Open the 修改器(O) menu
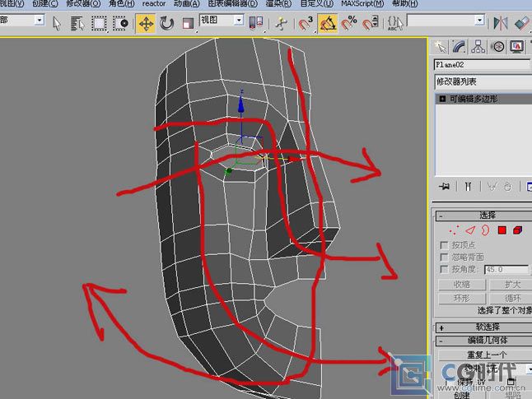The height and width of the screenshot is (399, 532). [x=83, y=4]
